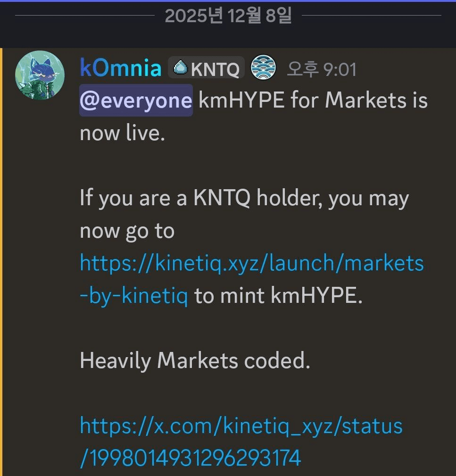Viewport: 456px width, 476px height.
Task: Click the kOmnia username
Action: [x=121, y=68]
